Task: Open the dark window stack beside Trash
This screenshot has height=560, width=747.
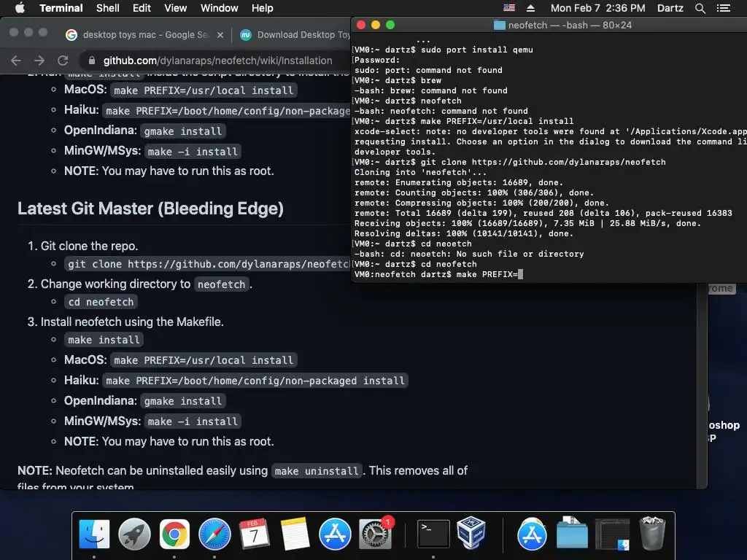Action: tap(612, 534)
